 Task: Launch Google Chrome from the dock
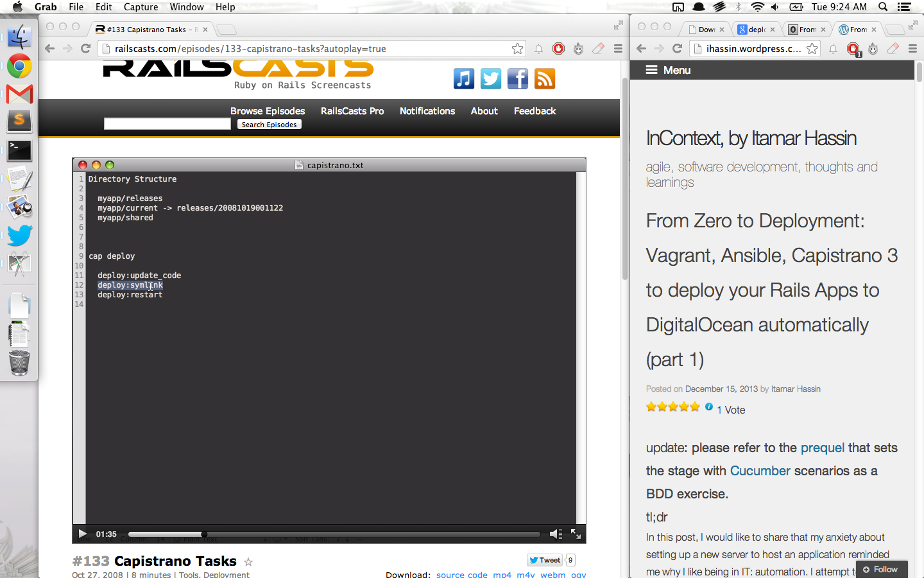point(19,66)
